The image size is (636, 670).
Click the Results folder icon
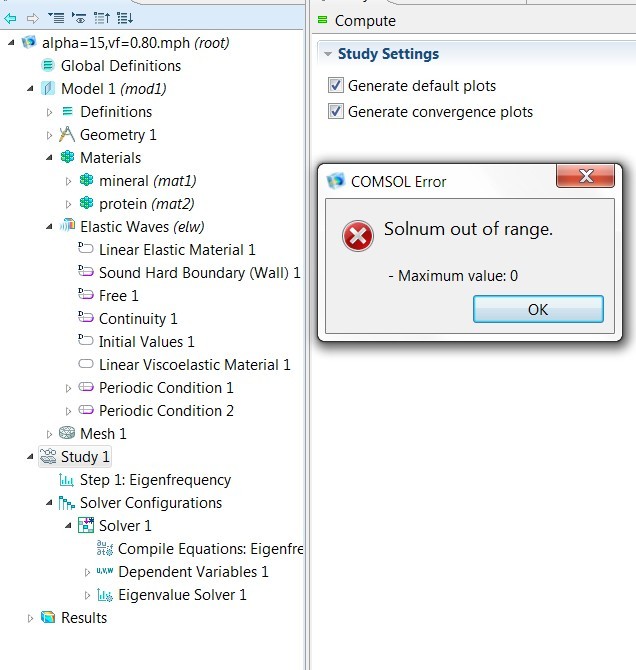pos(48,617)
